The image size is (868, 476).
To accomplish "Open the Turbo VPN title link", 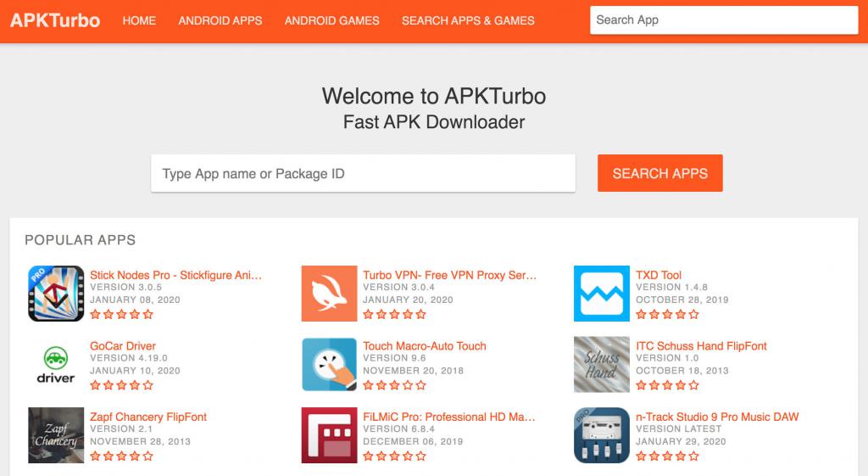I will tap(449, 275).
